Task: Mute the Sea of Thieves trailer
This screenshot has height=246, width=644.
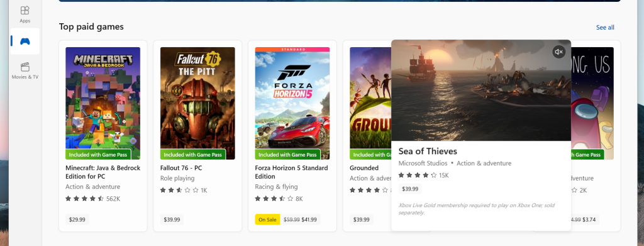Action: click(558, 52)
